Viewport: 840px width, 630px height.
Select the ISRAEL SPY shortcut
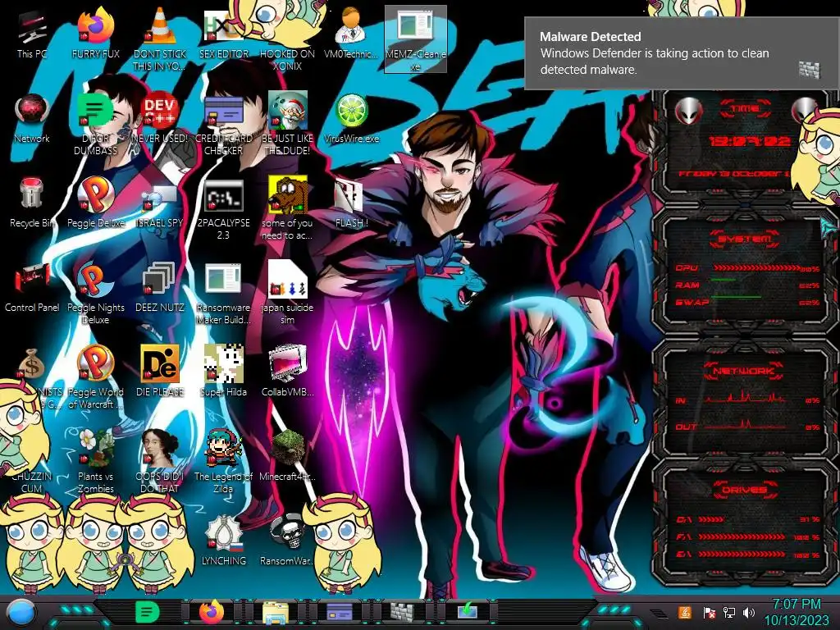[x=160, y=206]
